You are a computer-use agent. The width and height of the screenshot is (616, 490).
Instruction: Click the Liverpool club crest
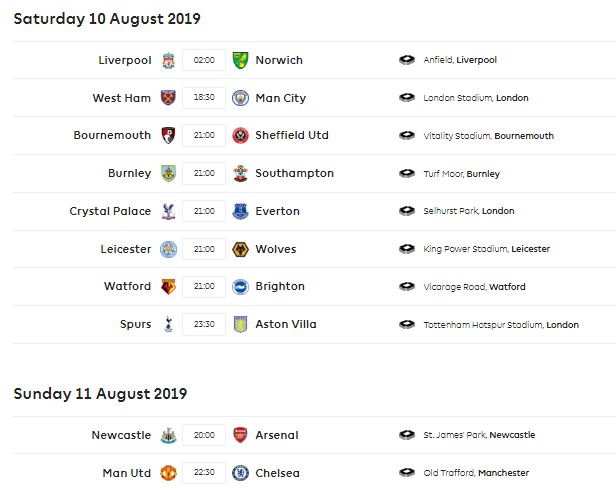(x=169, y=61)
